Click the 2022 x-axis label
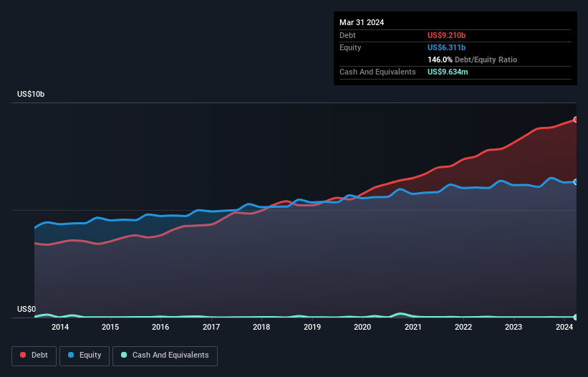This screenshot has width=588, height=377. coord(463,327)
